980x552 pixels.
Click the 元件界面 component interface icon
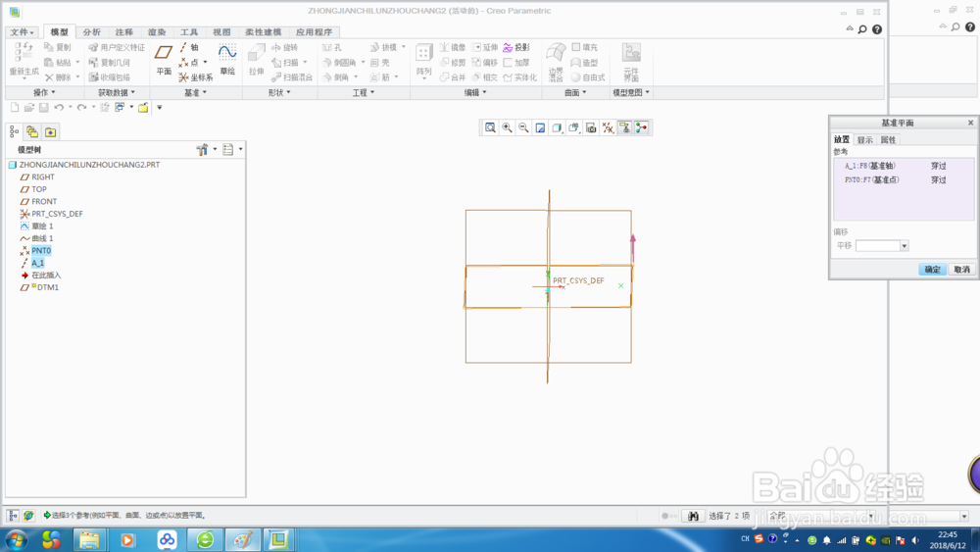(631, 63)
